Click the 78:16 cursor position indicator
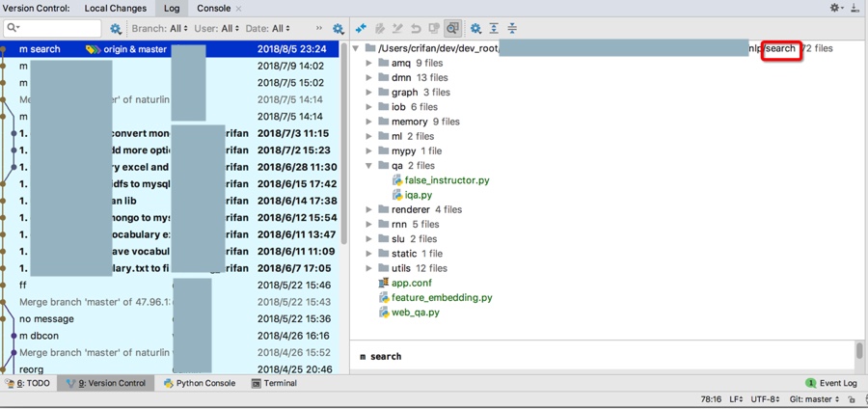 tap(711, 399)
